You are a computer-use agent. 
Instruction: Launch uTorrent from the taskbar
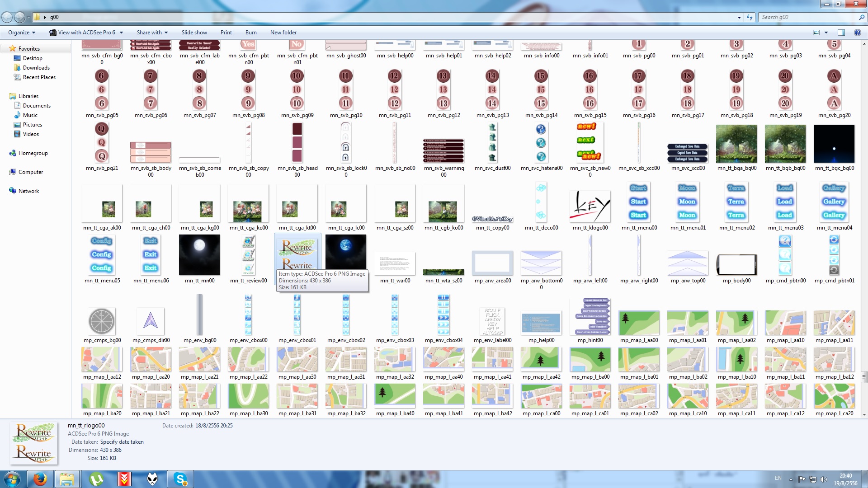point(96,479)
